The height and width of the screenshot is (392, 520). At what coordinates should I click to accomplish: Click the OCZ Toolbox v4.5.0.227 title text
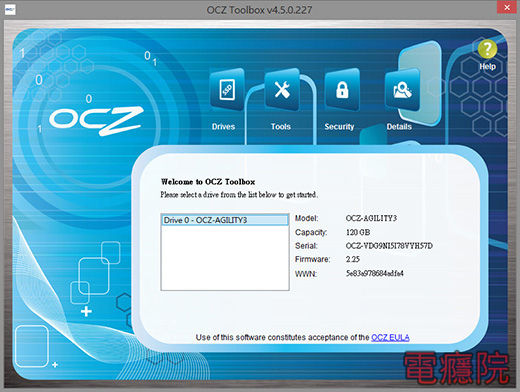(x=259, y=10)
